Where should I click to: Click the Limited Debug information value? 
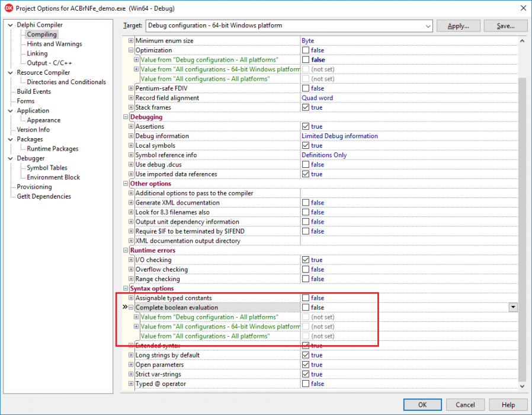(x=339, y=136)
